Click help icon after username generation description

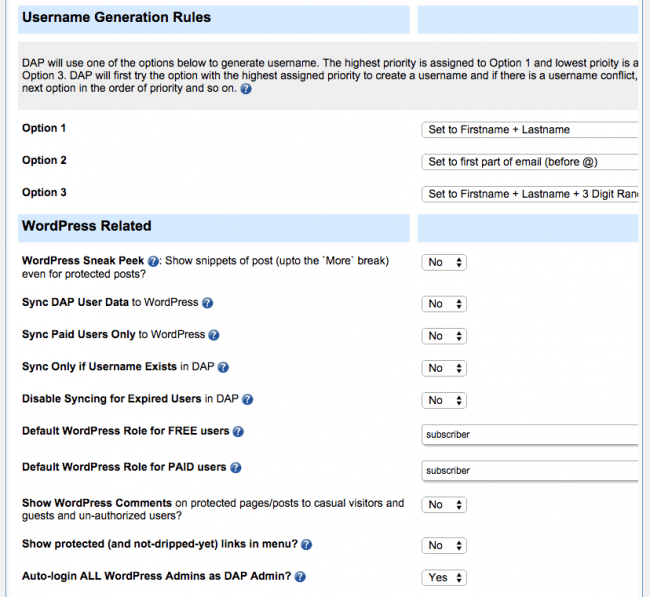[246, 89]
